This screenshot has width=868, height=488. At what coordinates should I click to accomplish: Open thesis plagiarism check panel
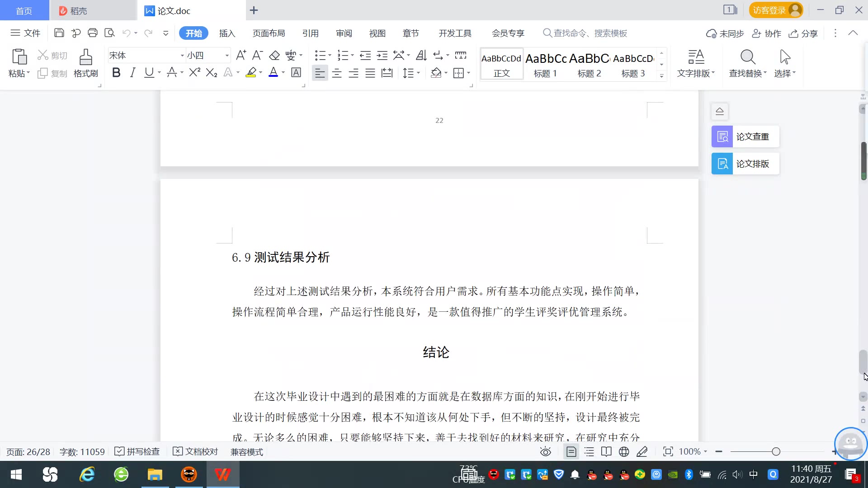pos(745,136)
